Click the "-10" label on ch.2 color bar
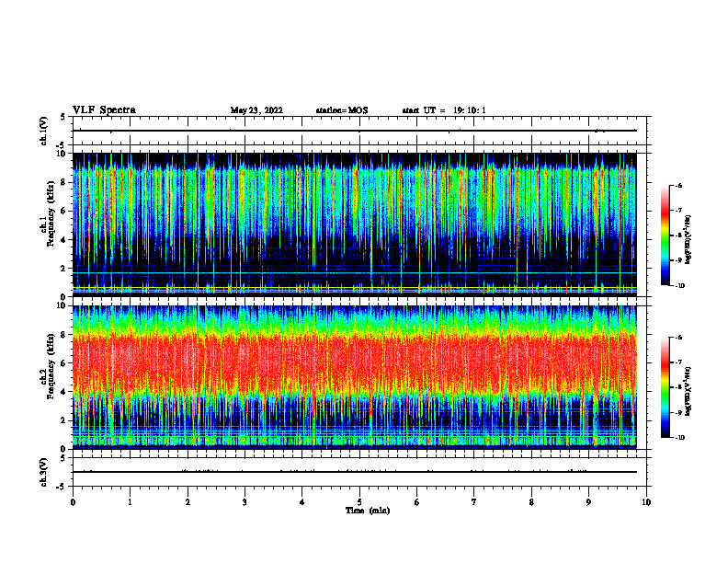This screenshot has height=563, width=728. tap(680, 438)
